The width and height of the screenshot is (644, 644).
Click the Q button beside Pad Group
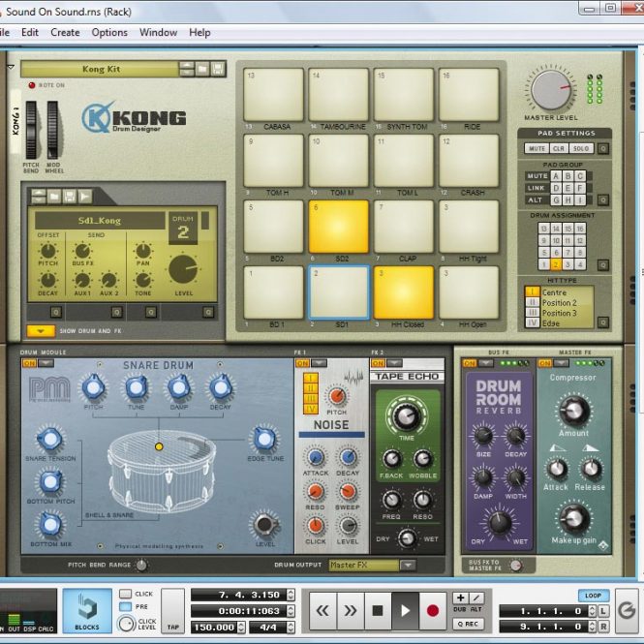pos(603,200)
